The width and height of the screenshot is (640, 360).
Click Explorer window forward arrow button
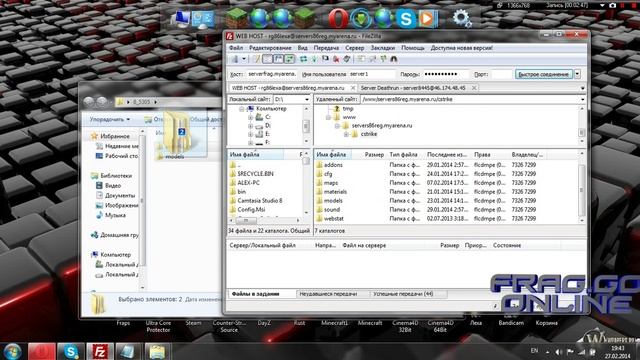tap(102, 102)
